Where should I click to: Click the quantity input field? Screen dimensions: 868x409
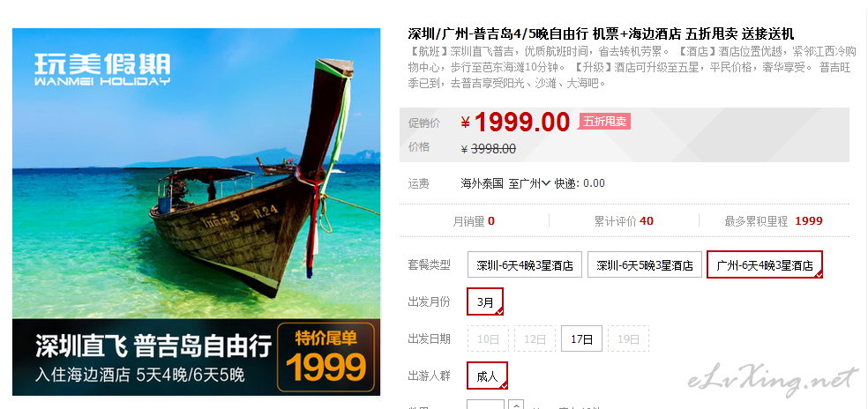click(x=485, y=405)
